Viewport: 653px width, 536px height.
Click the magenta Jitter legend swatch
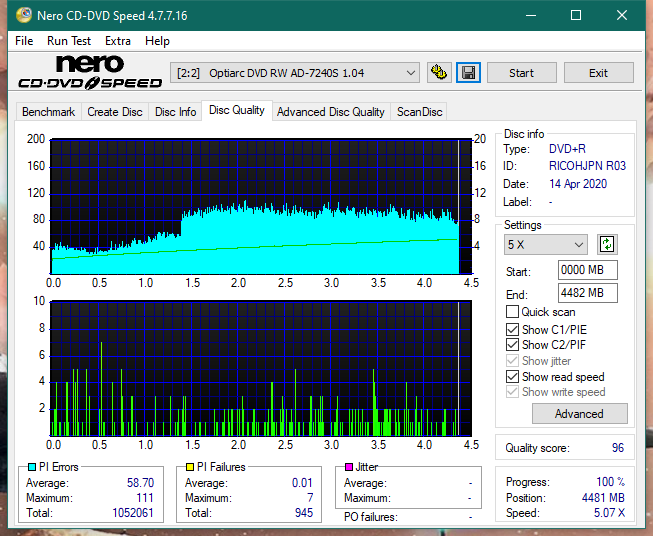point(349,467)
